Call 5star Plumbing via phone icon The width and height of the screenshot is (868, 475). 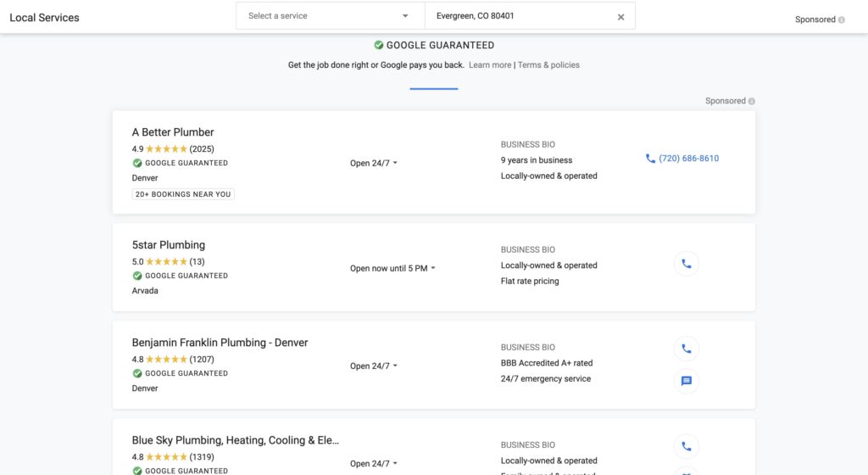point(686,264)
